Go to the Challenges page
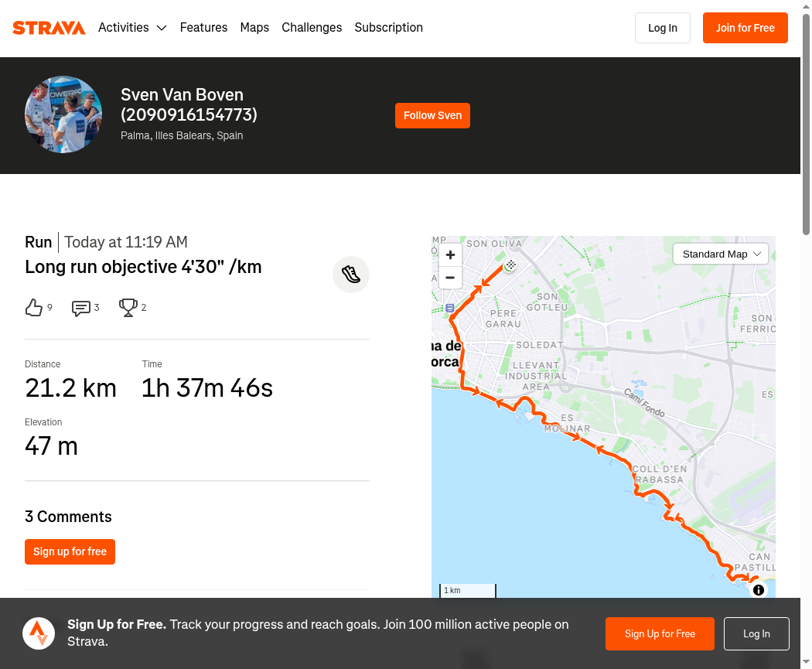The width and height of the screenshot is (812, 669). point(312,27)
